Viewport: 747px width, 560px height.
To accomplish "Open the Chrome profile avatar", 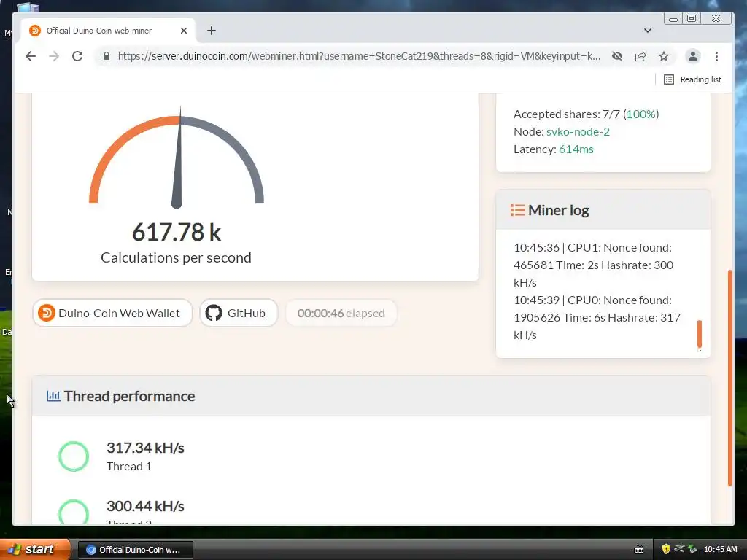I will coord(693,56).
